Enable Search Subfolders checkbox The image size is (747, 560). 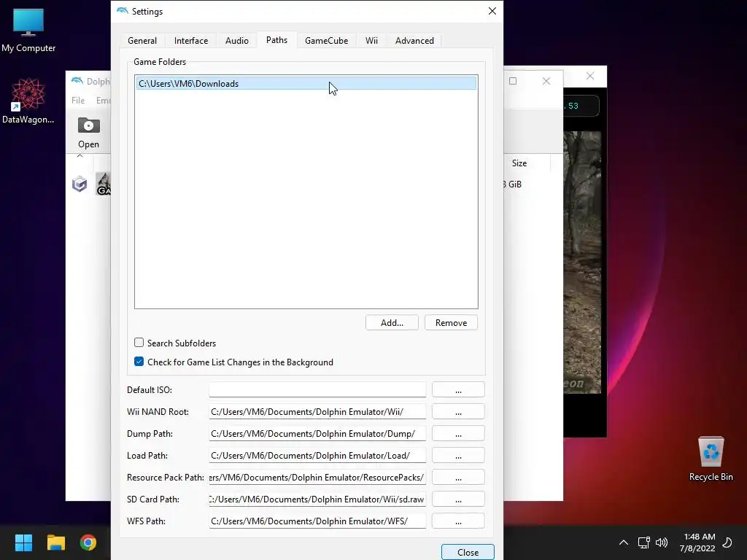point(139,343)
